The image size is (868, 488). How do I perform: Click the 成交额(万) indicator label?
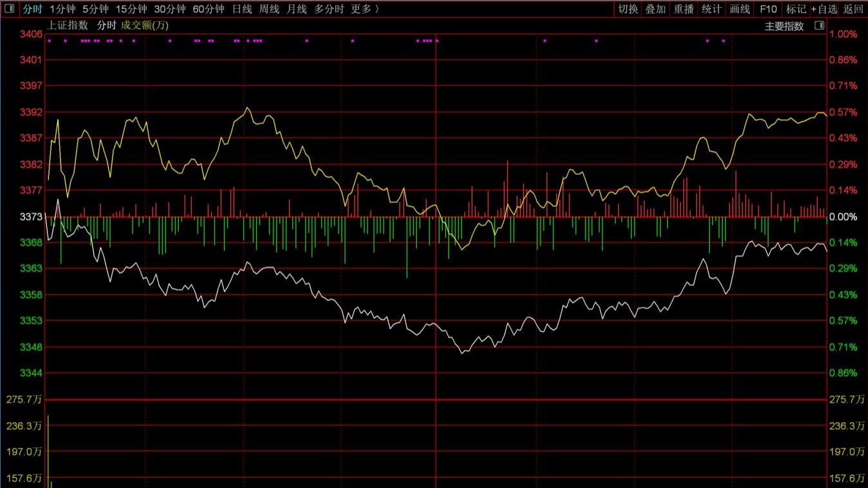[144, 26]
